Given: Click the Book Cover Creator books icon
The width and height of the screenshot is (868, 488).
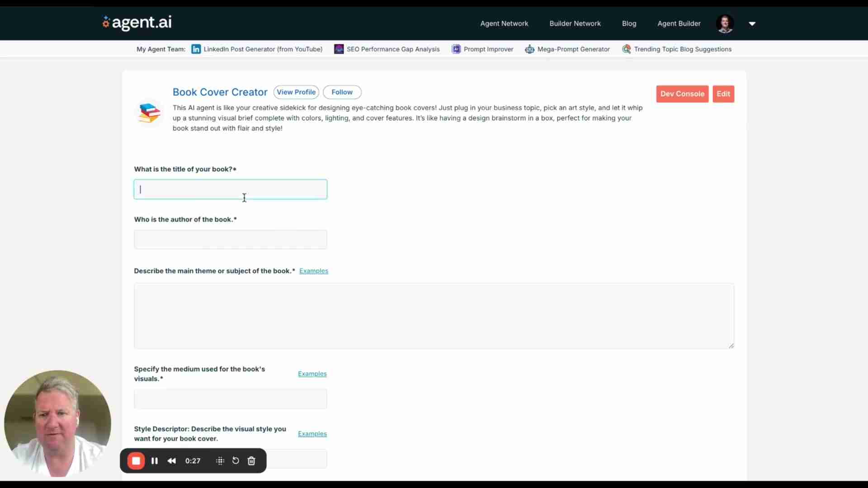Looking at the screenshot, I should 150,113.
